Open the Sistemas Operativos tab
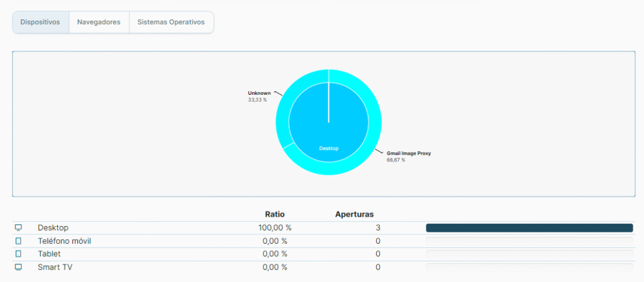Screen dimensions: 644x282 [x=171, y=22]
